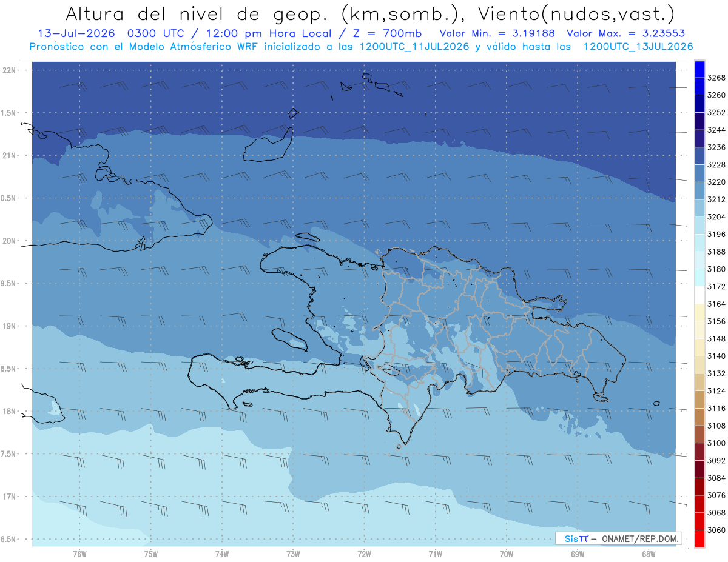The image size is (728, 562).
Task: Click the '19N' latitude label
Action: pos(10,326)
